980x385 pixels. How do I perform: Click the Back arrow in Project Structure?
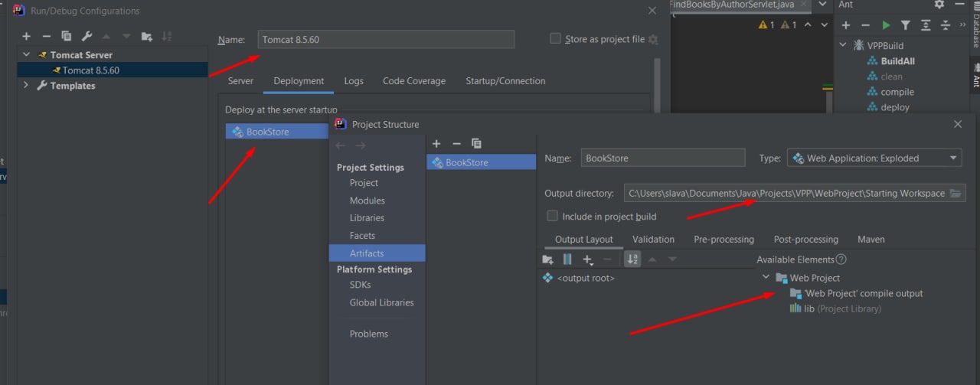tap(341, 145)
